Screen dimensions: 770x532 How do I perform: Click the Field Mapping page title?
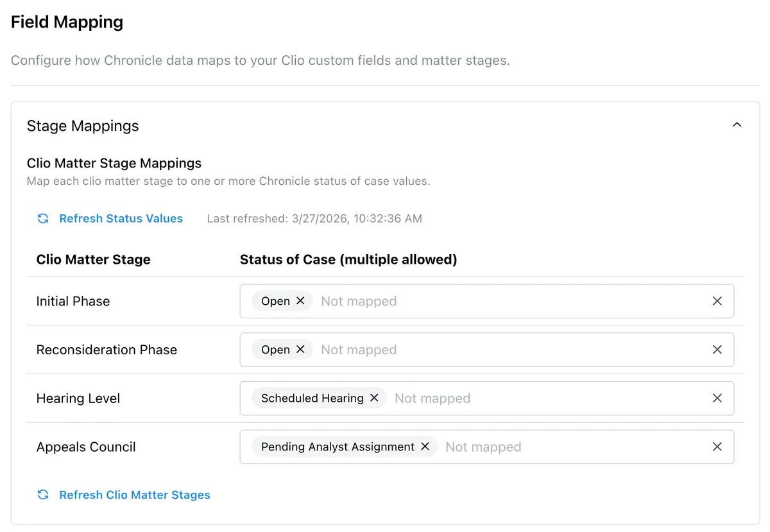point(67,22)
